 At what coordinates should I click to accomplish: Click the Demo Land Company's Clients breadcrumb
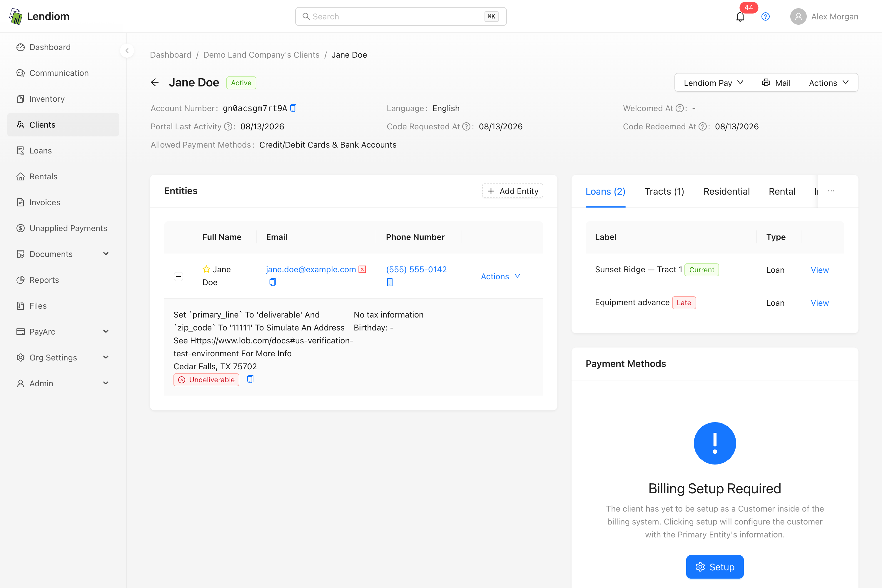click(x=261, y=55)
